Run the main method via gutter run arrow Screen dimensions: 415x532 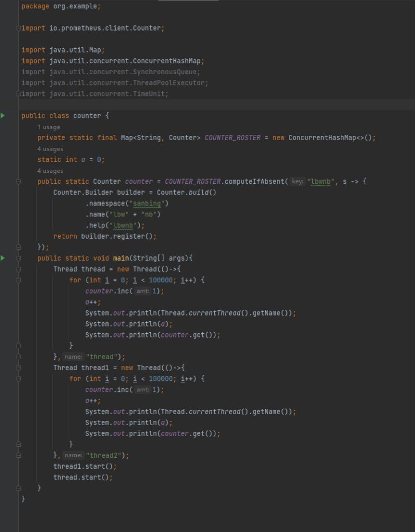(x=4, y=257)
